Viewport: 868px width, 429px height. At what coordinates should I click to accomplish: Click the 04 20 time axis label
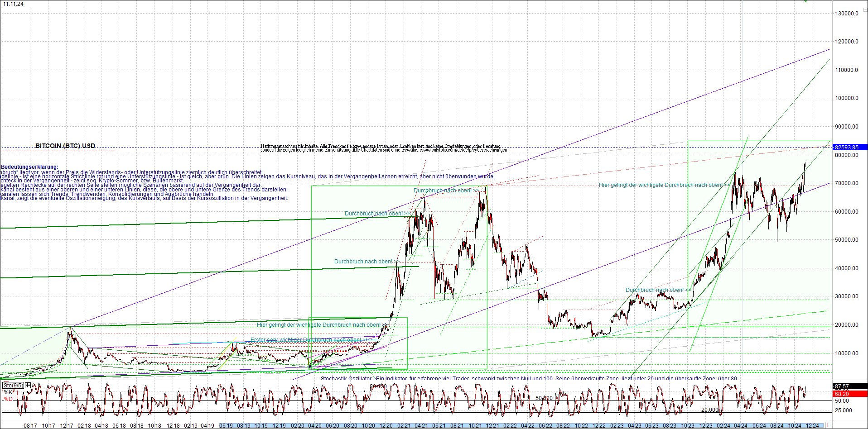tap(315, 426)
